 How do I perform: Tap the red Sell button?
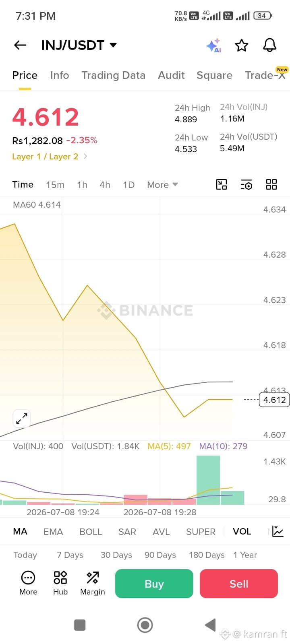click(x=239, y=584)
